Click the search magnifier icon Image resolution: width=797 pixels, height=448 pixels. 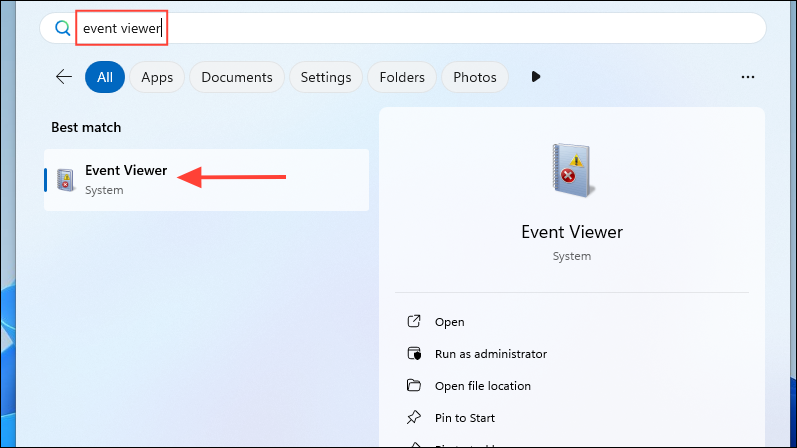(63, 28)
